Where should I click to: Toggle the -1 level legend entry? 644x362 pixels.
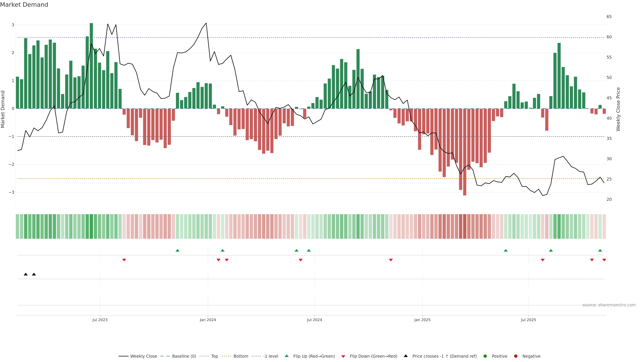[x=271, y=356]
